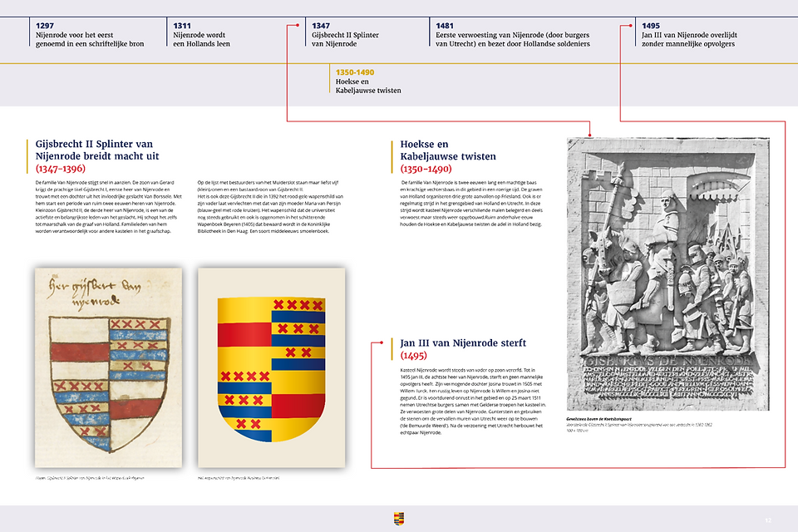Click handwritten text 'Her gijsbert van nyenrode'
The image size is (798, 532).
point(95,293)
